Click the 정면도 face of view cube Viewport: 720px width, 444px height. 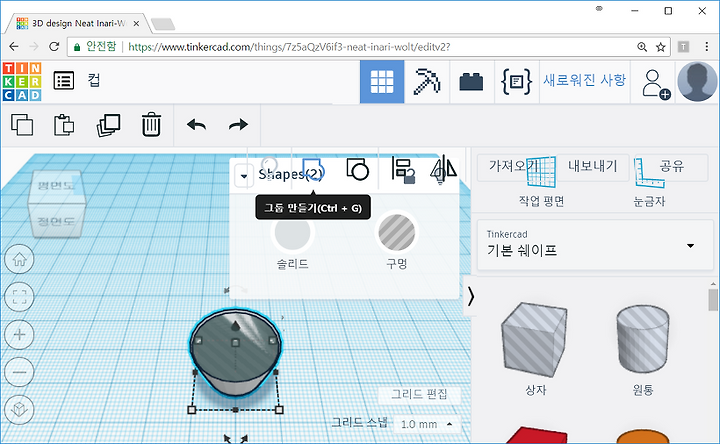pyautogui.click(x=56, y=221)
